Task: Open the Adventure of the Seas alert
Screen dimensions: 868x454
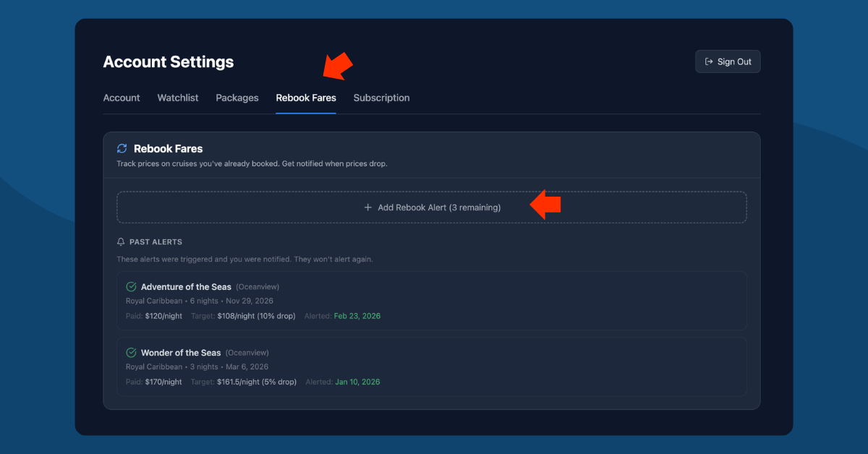Action: [x=186, y=287]
